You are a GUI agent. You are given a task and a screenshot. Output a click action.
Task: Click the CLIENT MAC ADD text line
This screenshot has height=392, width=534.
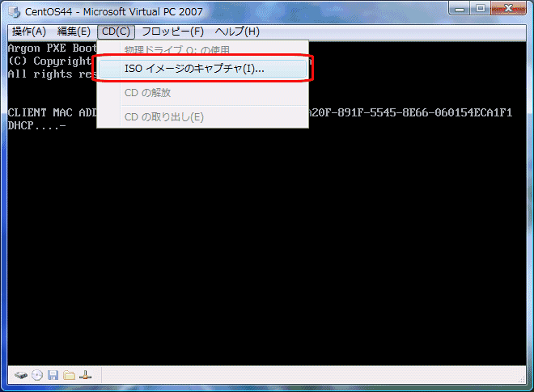pos(52,112)
